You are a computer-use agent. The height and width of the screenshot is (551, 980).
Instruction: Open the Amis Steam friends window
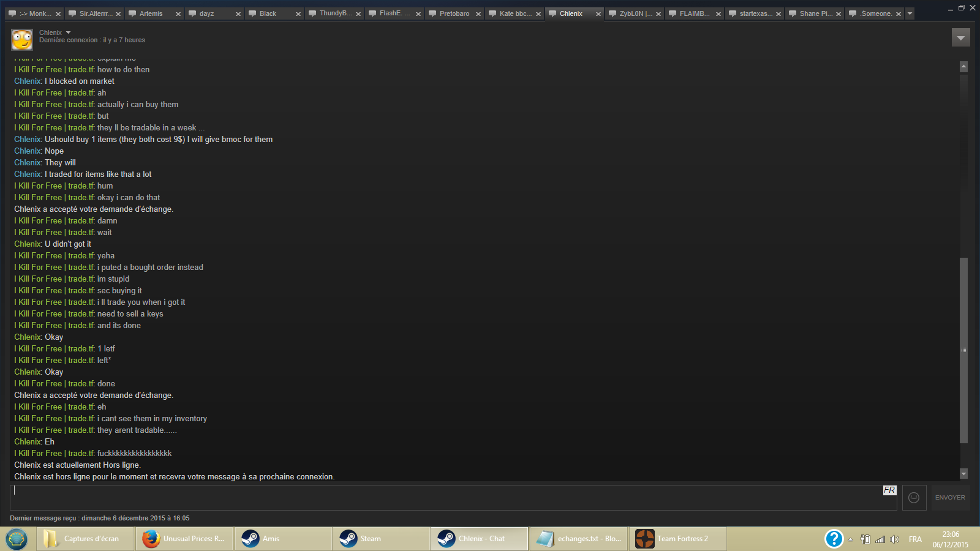283,539
